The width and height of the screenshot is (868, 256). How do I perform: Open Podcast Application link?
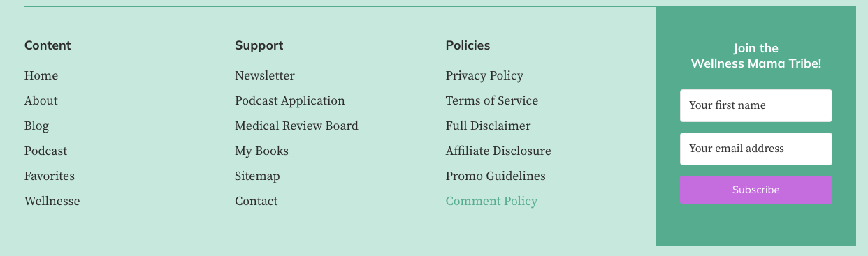point(290,101)
